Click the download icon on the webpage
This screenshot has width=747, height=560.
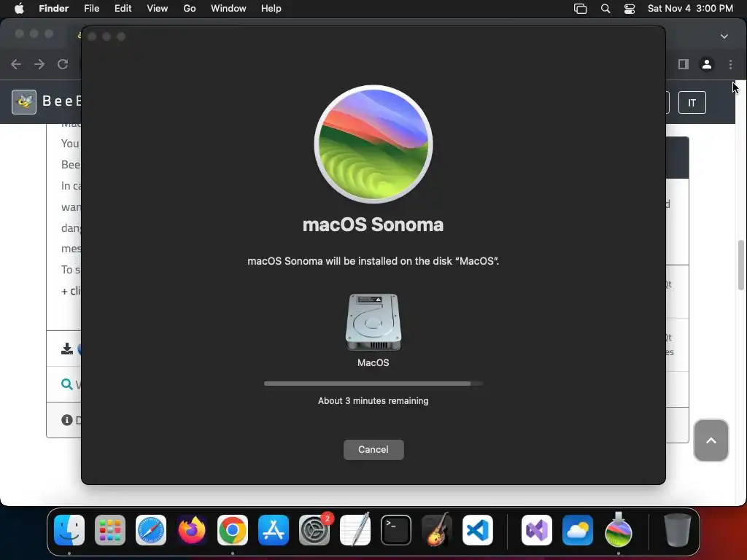click(x=66, y=349)
